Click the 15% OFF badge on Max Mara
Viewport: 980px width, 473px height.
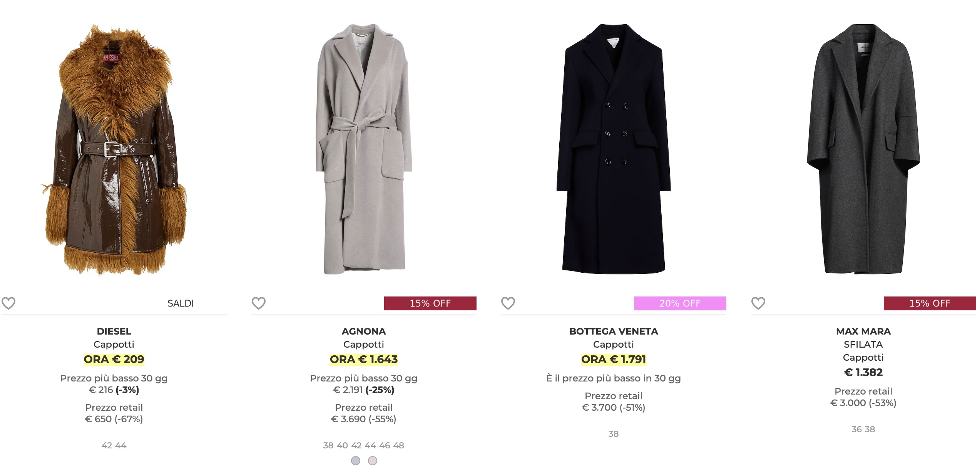930,303
